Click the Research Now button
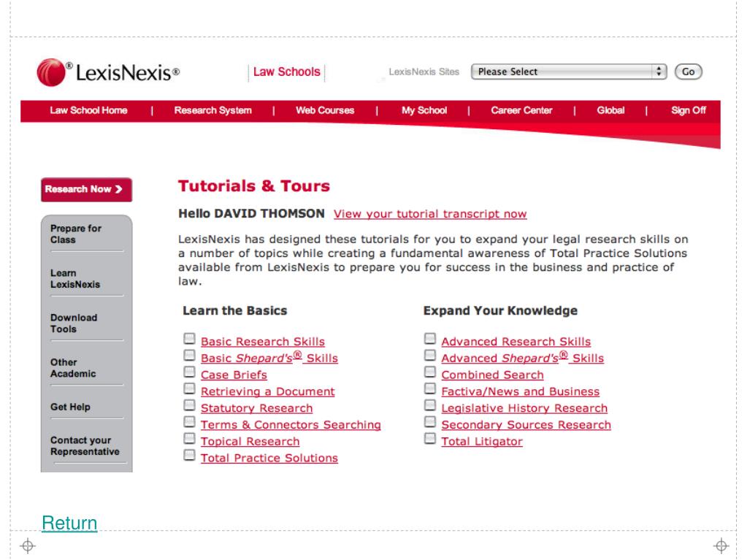 tap(86, 190)
